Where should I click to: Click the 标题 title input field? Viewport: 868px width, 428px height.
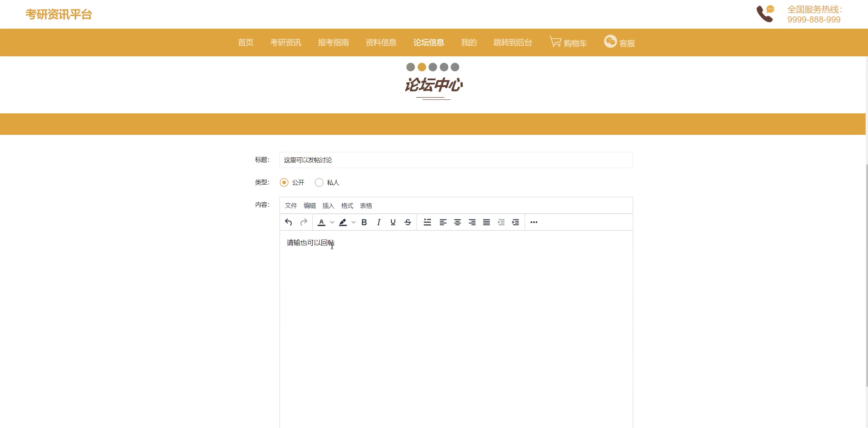(x=456, y=160)
